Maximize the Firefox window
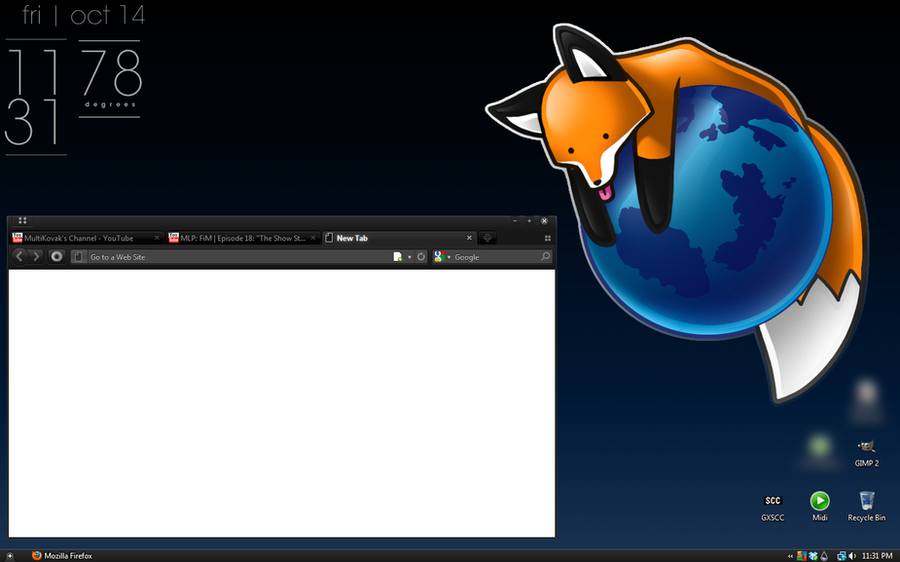 (529, 220)
